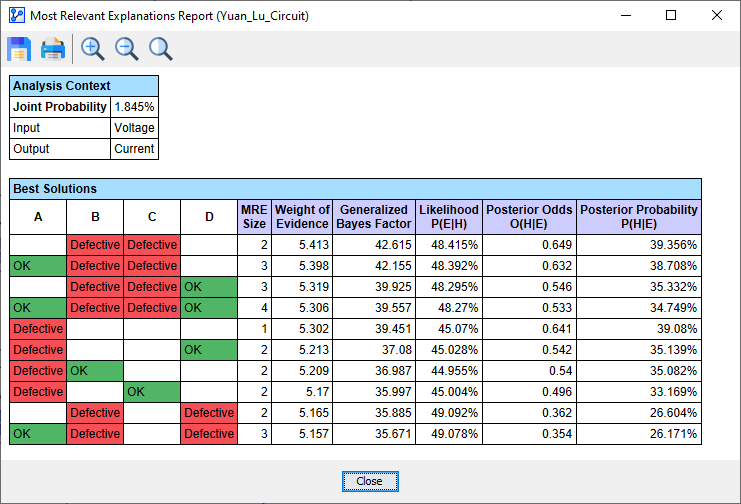Close the window via title bar X
The width and height of the screenshot is (741, 504).
[x=716, y=16]
